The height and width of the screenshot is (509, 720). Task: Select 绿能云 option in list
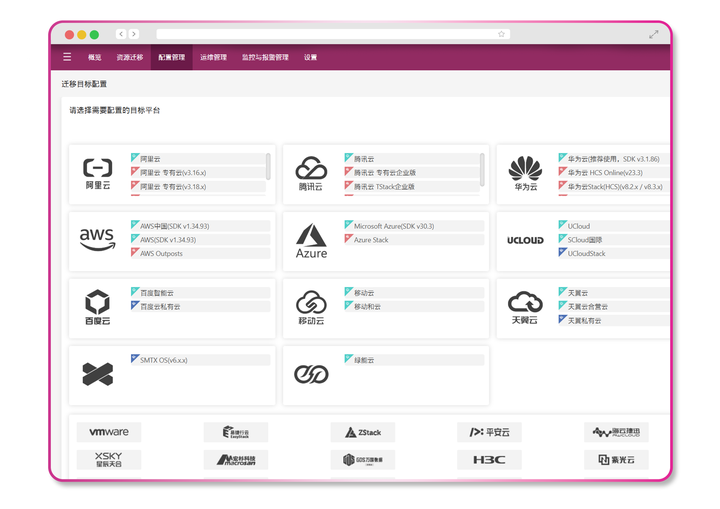(414, 360)
